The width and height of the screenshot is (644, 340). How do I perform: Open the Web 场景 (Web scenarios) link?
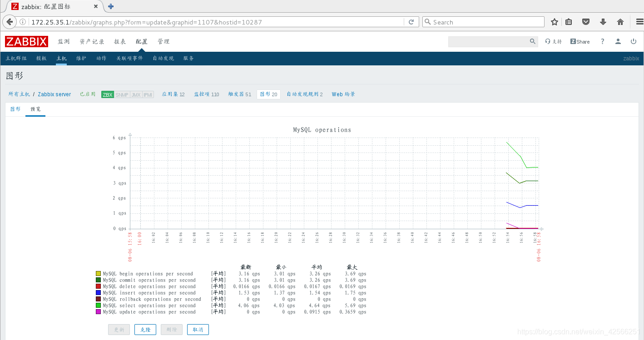pyautogui.click(x=343, y=94)
